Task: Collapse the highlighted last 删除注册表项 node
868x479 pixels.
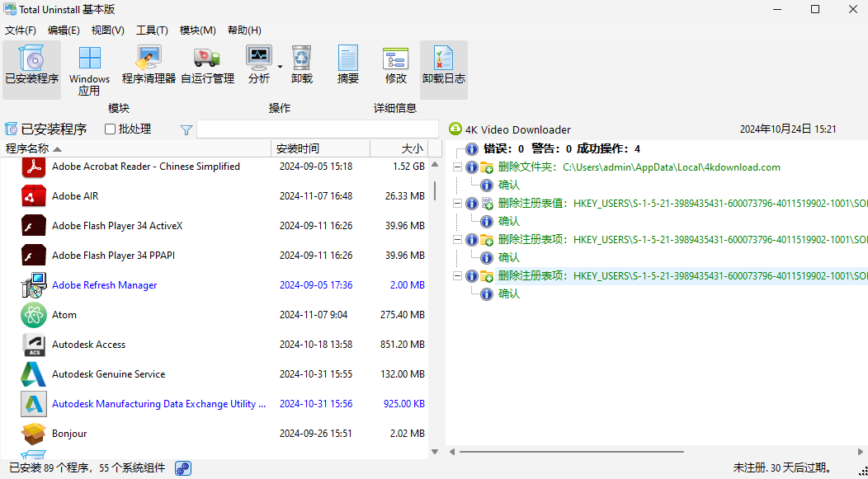Action: pos(457,276)
